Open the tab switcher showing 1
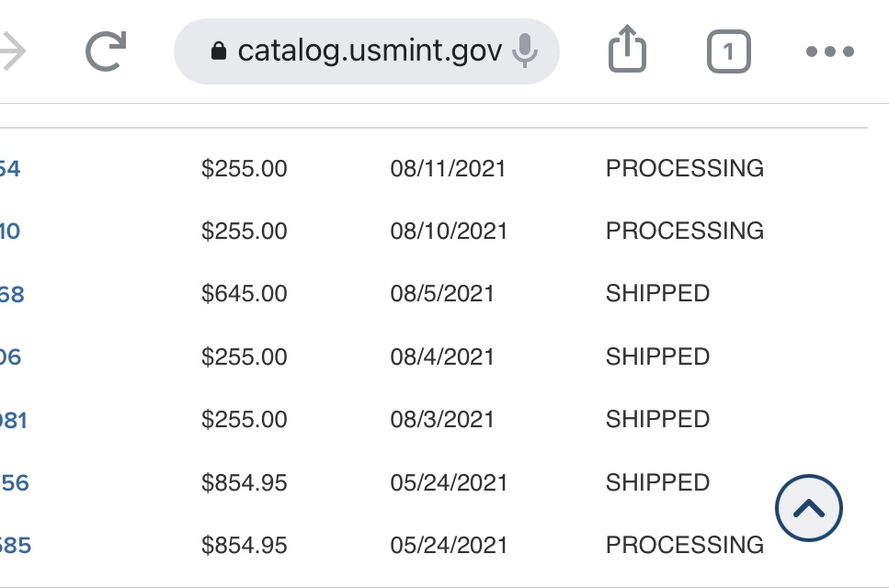This screenshot has height=588, width=889. (728, 51)
